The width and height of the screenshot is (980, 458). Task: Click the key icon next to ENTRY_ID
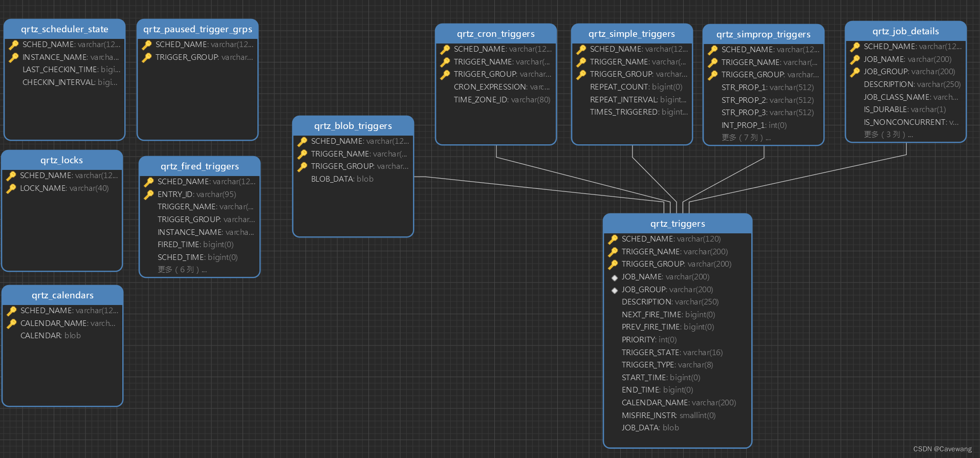tap(149, 194)
